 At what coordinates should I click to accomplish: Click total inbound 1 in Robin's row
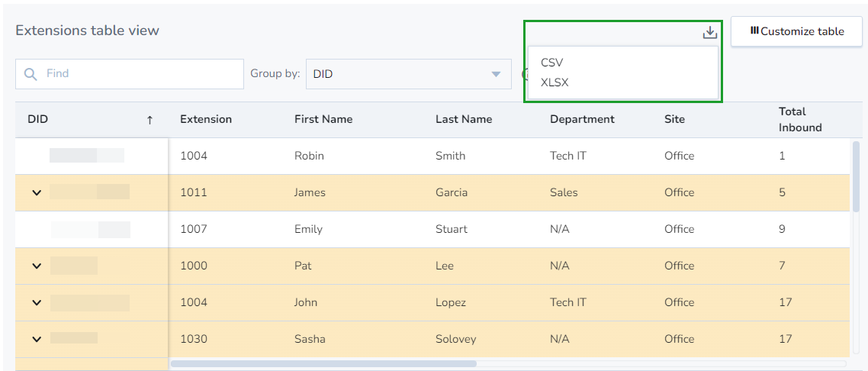pyautogui.click(x=783, y=156)
